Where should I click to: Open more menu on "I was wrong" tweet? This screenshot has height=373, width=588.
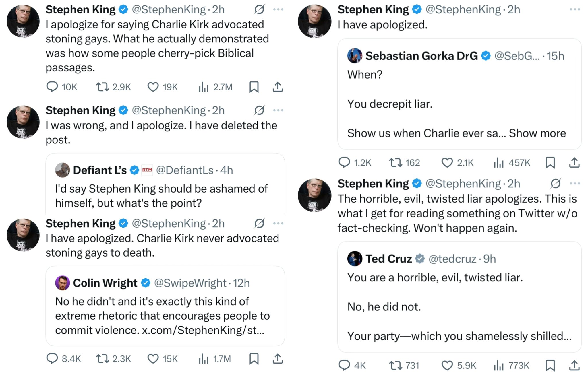click(278, 110)
